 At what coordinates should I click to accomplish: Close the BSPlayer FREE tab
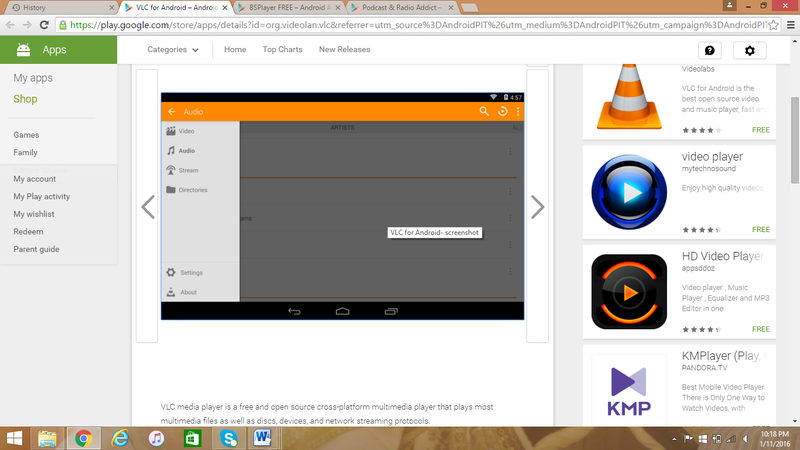[x=338, y=8]
